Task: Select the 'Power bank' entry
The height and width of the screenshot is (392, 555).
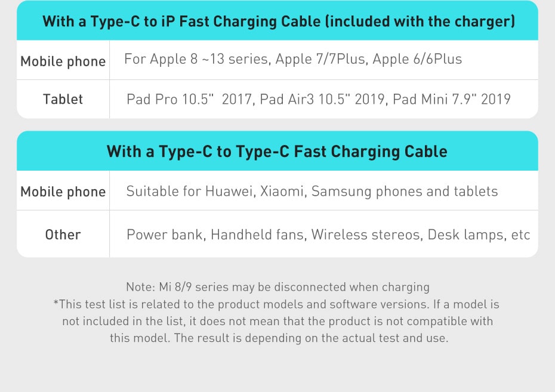Action: coord(164,234)
